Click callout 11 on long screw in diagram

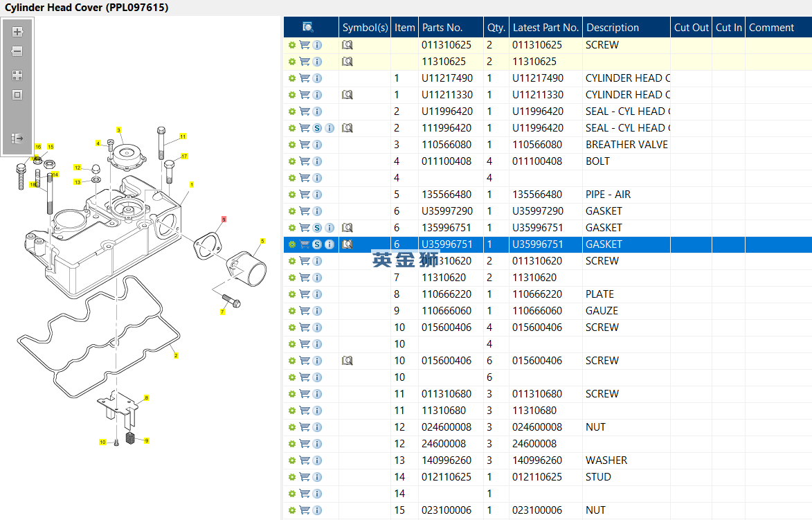[183, 136]
